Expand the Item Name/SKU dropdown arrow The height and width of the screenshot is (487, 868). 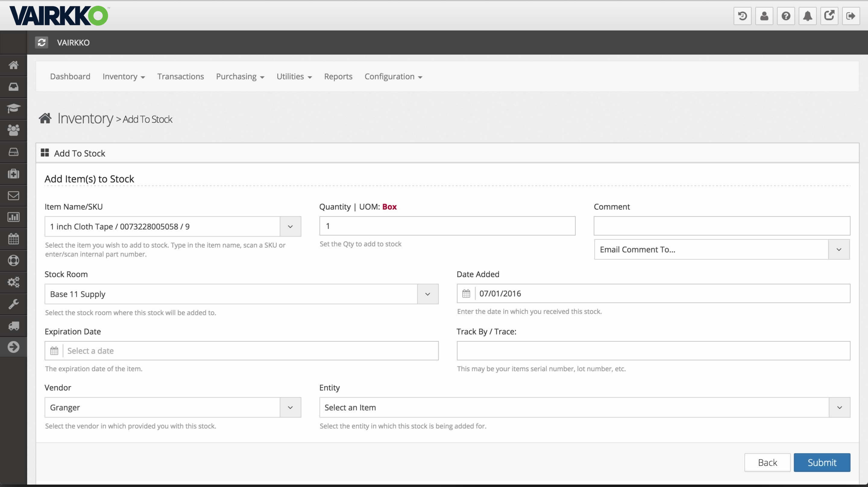[x=290, y=226]
